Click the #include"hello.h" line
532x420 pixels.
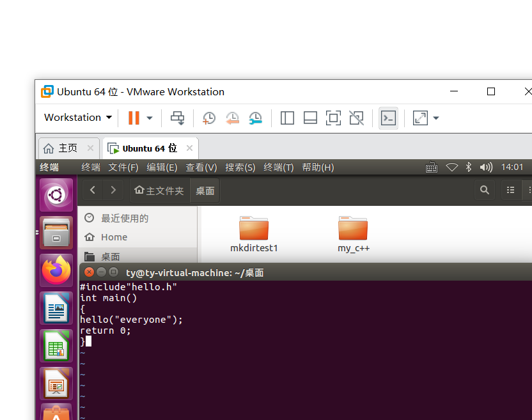tap(129, 287)
